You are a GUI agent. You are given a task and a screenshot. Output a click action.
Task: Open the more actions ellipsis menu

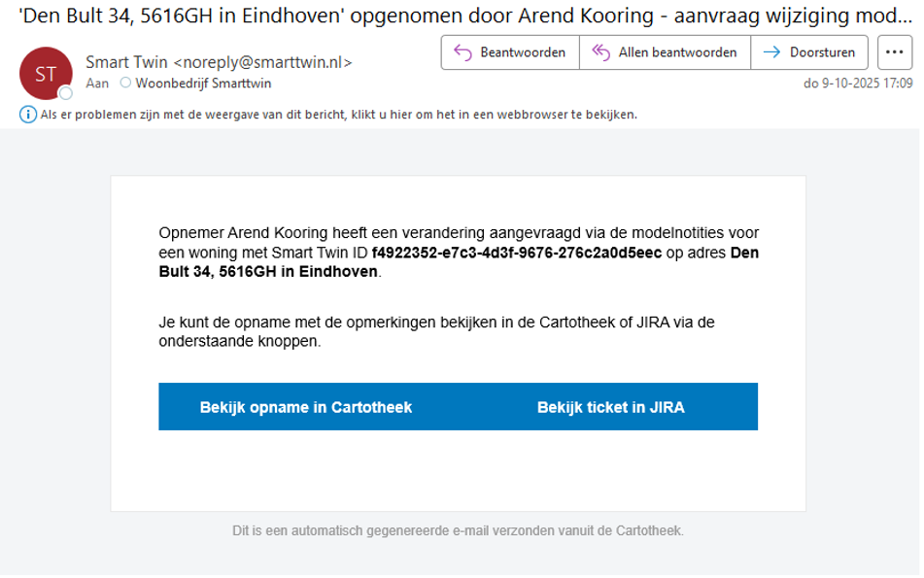894,52
